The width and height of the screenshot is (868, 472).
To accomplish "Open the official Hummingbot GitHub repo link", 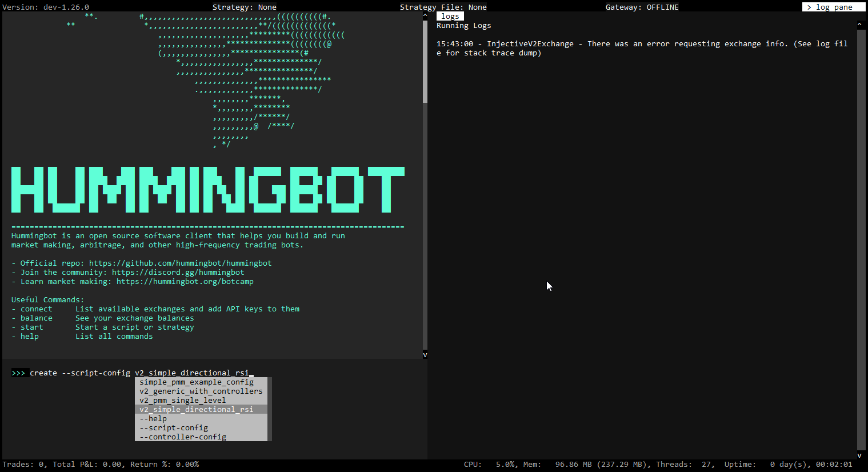I will point(181,263).
